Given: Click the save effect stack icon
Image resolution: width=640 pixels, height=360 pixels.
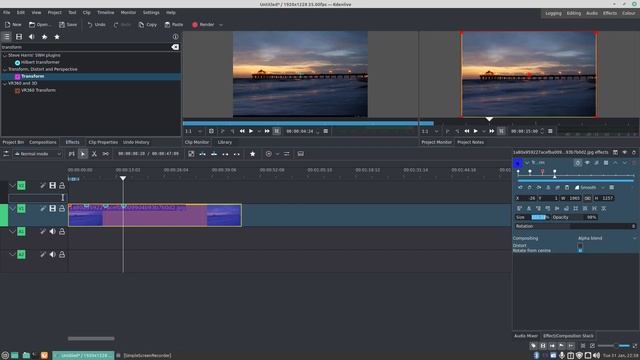Looking at the screenshot, I should click(615, 152).
